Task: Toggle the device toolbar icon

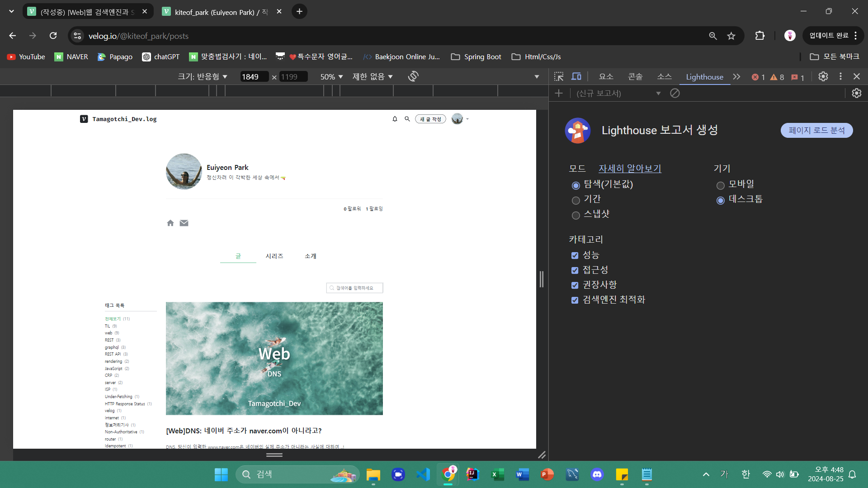Action: [576, 77]
